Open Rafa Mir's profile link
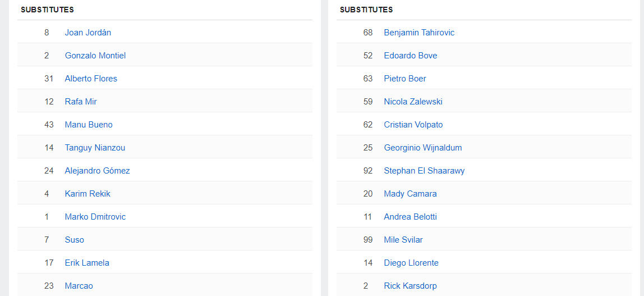Screen dimensions: 644x296 pyautogui.click(x=81, y=102)
